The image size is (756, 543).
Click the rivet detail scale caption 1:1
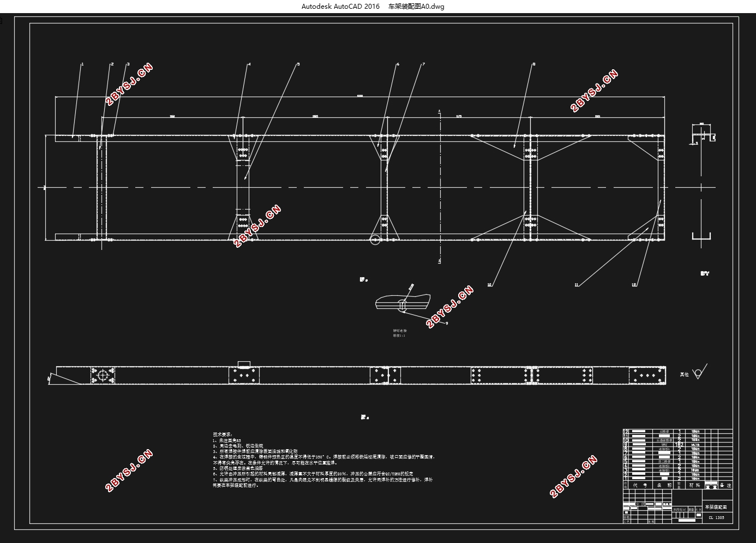pyautogui.click(x=399, y=336)
